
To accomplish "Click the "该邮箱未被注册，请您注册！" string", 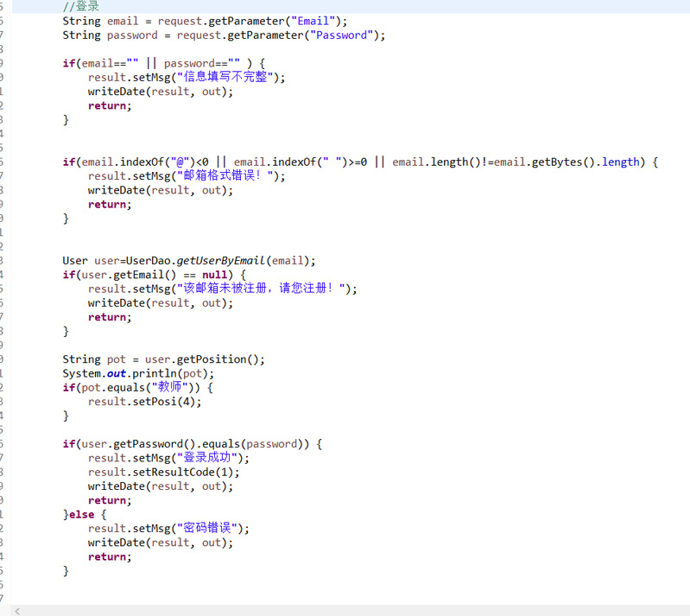I will [261, 289].
